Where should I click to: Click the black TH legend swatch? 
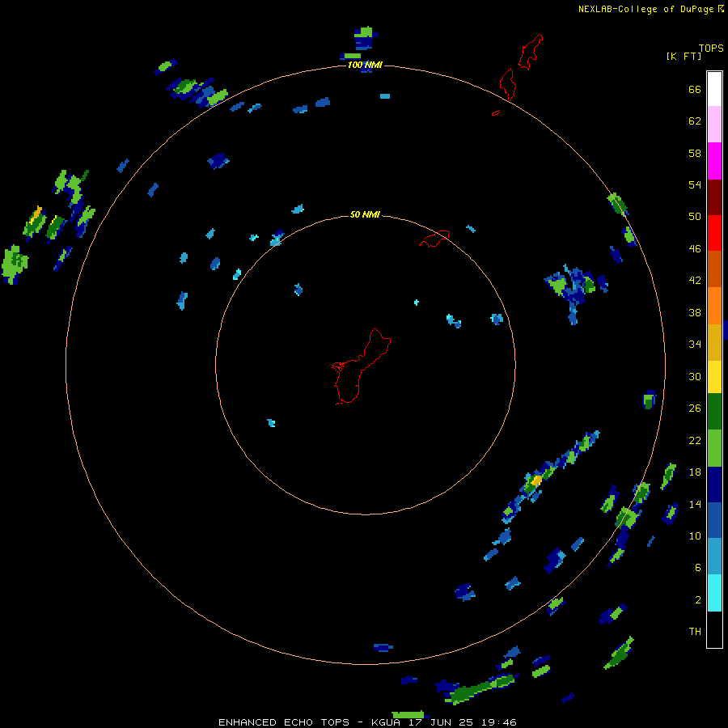point(714,629)
